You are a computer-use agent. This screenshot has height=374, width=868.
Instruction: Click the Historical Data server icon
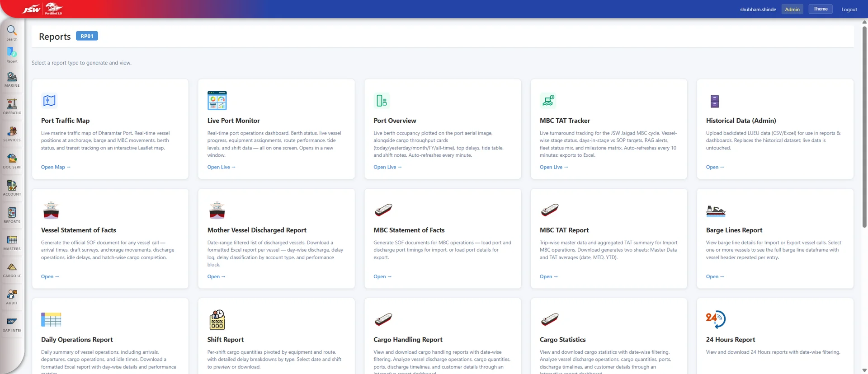tap(714, 101)
